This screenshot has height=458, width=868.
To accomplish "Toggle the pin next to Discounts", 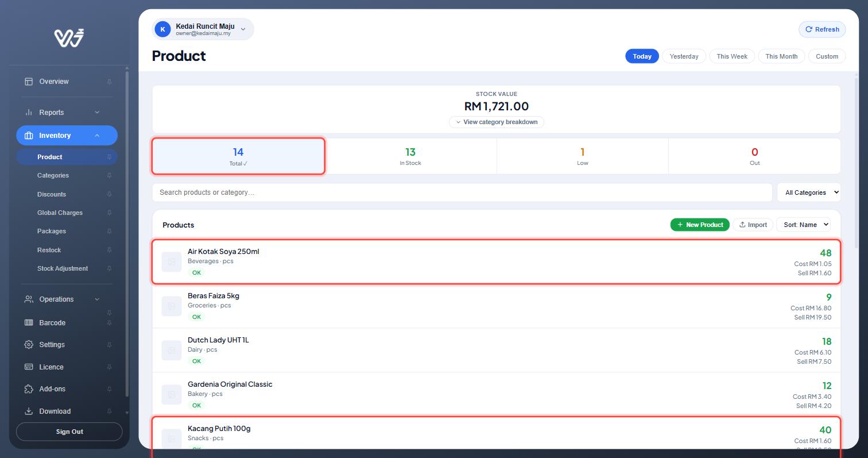I will (x=109, y=195).
